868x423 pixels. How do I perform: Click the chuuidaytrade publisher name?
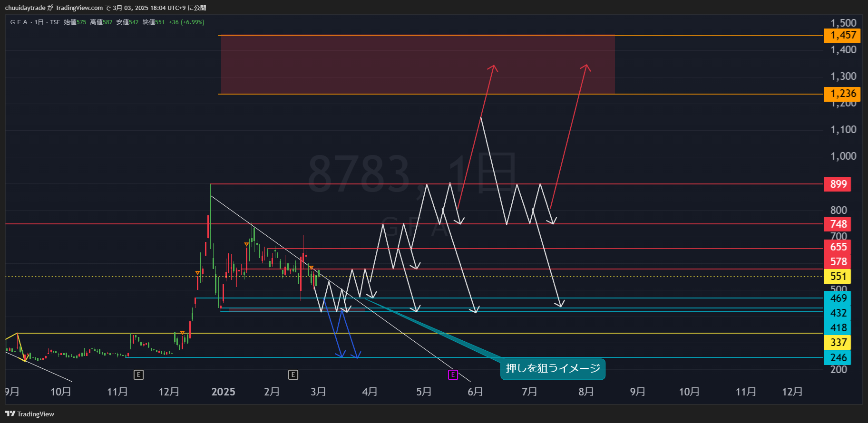pyautogui.click(x=25, y=8)
